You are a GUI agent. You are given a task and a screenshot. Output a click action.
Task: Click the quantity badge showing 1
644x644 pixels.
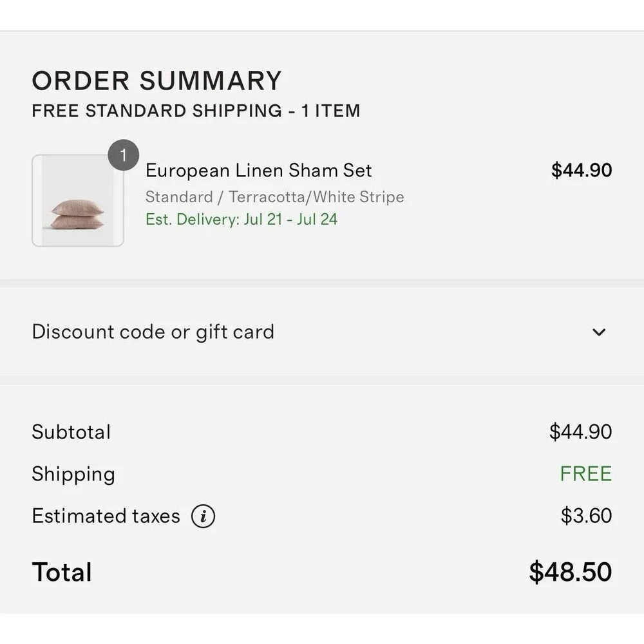click(x=123, y=155)
